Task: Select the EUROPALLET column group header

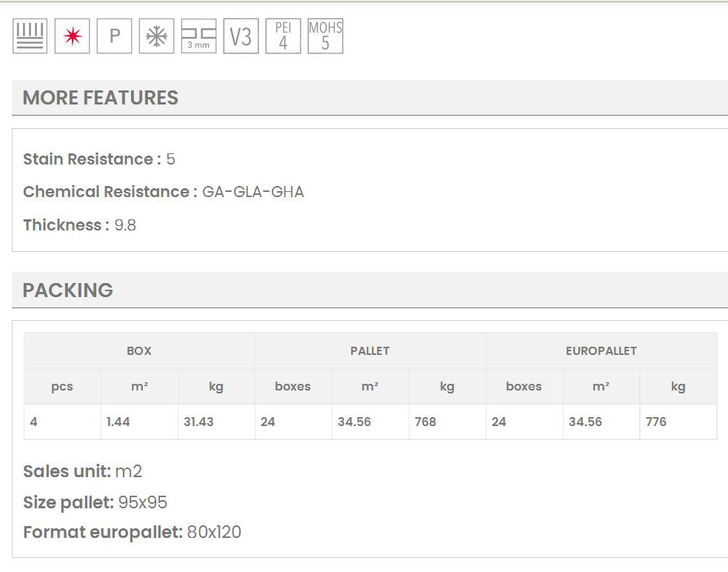Action: [601, 351]
